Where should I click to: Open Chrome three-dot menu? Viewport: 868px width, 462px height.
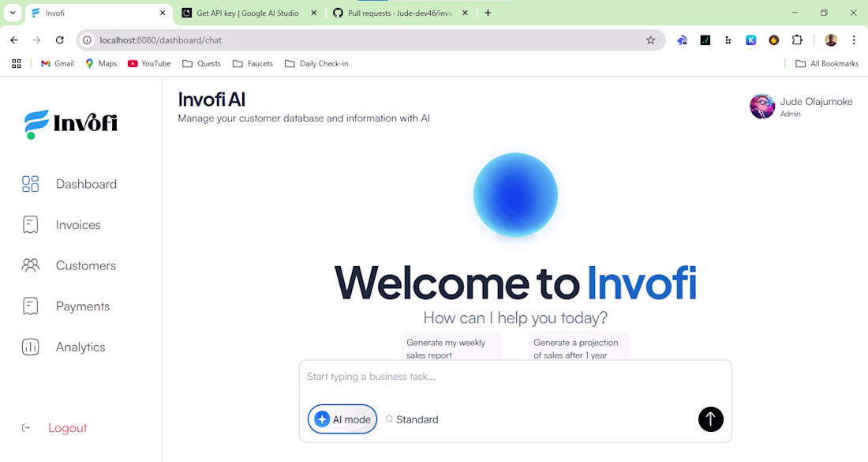[854, 40]
